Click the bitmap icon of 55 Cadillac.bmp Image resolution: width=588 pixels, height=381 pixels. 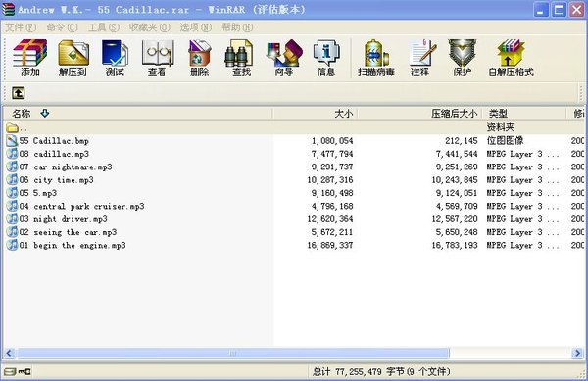(x=12, y=141)
